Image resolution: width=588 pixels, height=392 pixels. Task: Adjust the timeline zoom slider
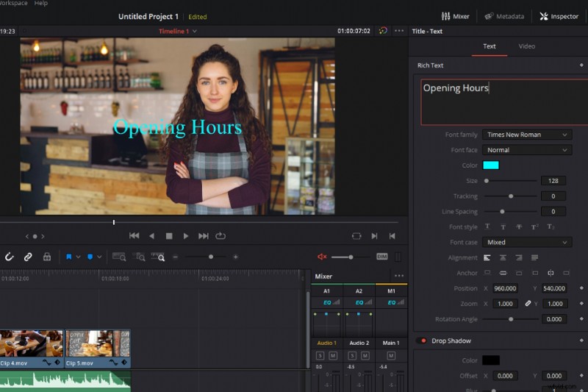coord(211,257)
